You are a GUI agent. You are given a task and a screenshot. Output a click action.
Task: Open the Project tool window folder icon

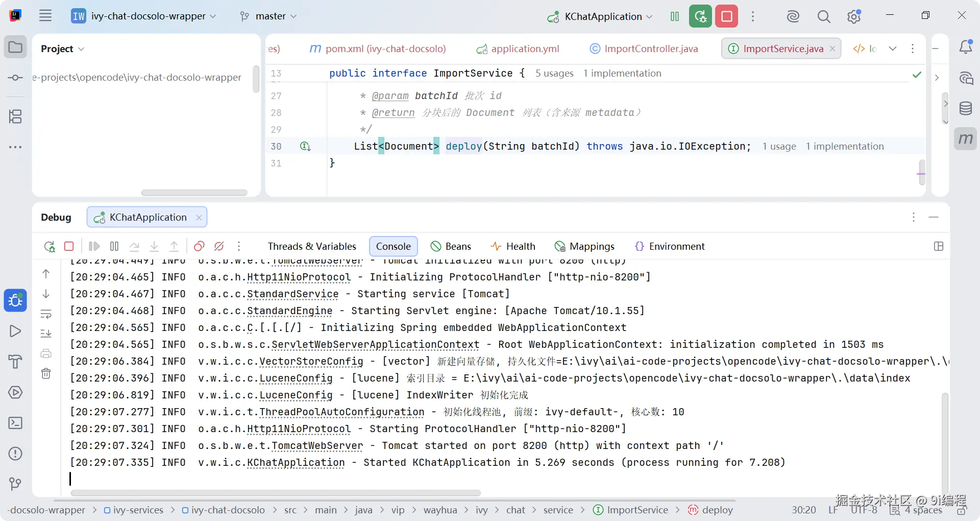point(15,48)
